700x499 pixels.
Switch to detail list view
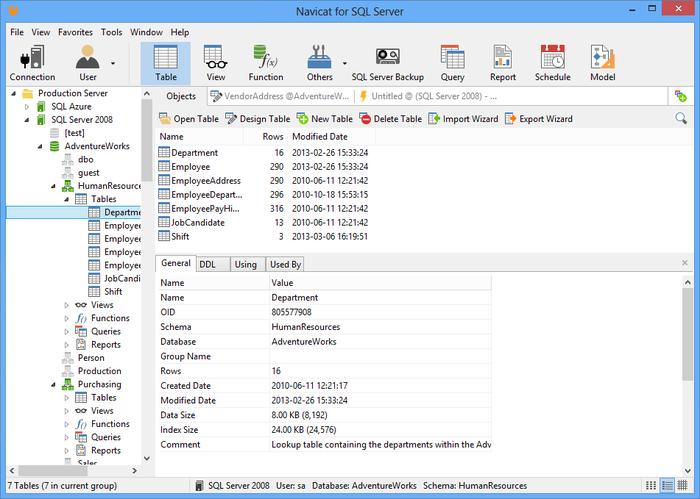667,485
